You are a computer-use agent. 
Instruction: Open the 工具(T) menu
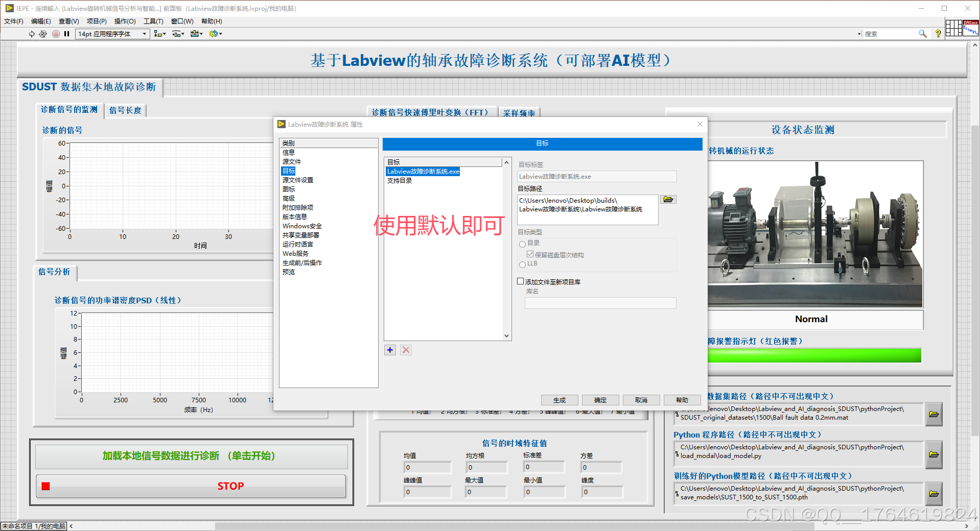(x=153, y=21)
